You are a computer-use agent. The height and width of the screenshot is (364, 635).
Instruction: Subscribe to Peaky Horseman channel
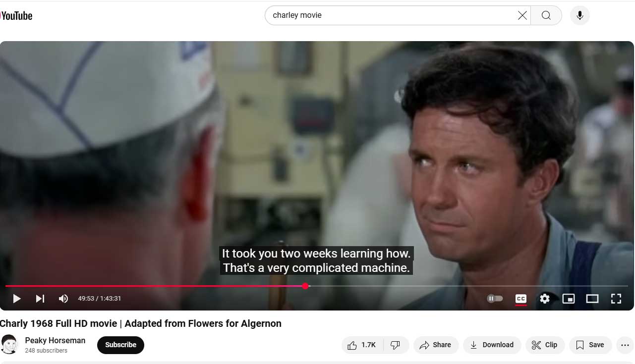point(120,345)
